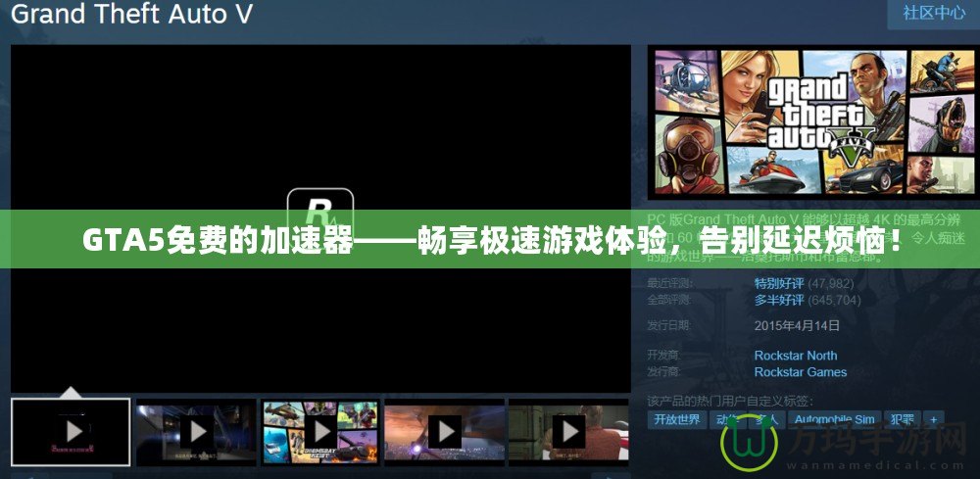Open the 特别好评 recent reviews summary link

779,284
